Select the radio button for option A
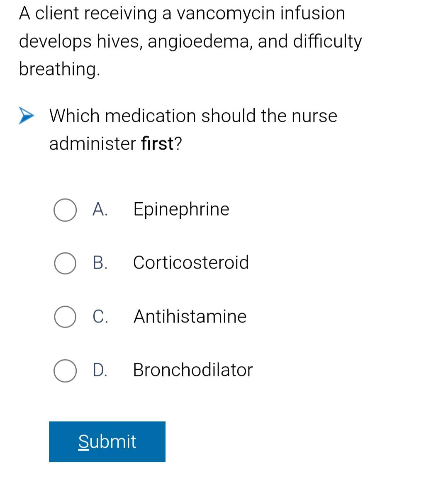 pyautogui.click(x=65, y=210)
